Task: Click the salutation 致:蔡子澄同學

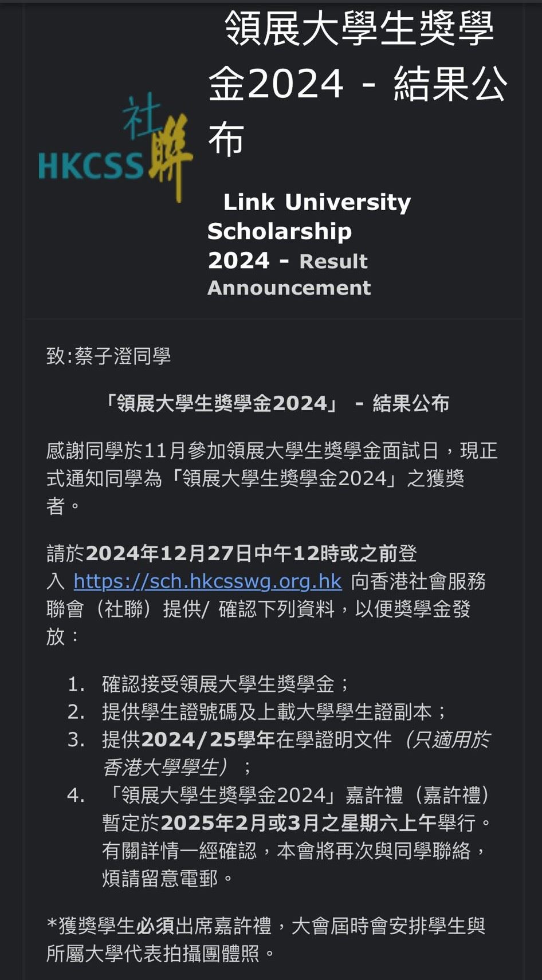Action: pyautogui.click(x=109, y=356)
